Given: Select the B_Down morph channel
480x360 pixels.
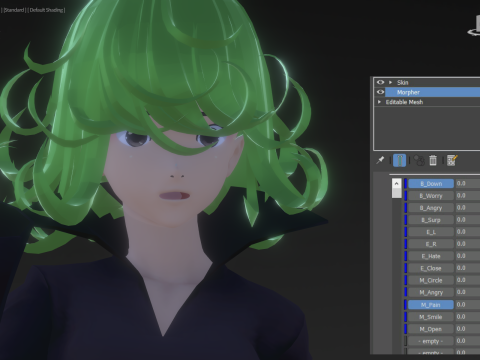Looking at the screenshot, I should point(431,184).
